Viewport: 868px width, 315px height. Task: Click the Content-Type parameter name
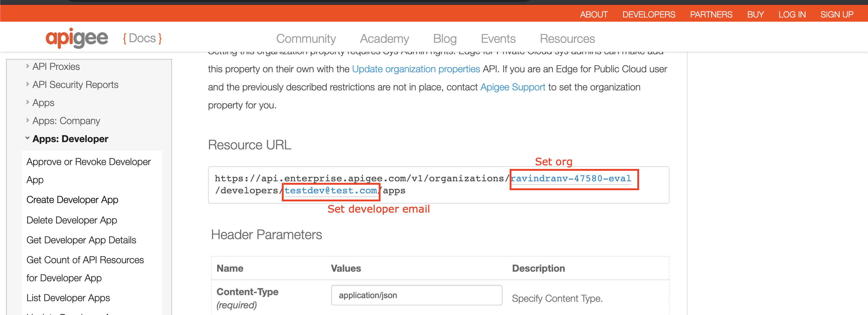tap(247, 292)
